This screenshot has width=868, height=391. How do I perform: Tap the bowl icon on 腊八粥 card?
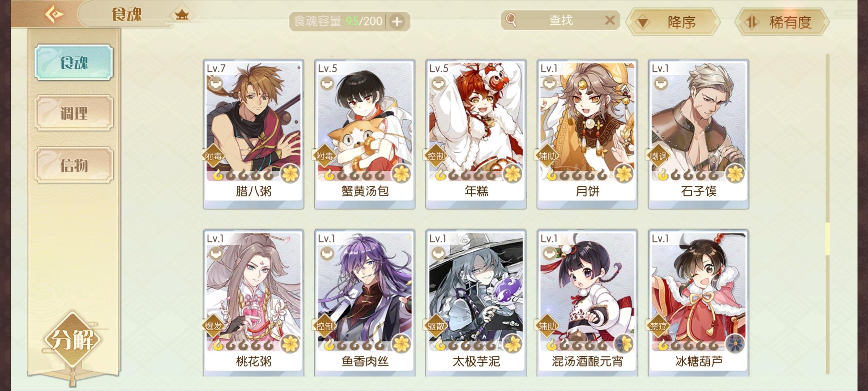click(x=216, y=84)
